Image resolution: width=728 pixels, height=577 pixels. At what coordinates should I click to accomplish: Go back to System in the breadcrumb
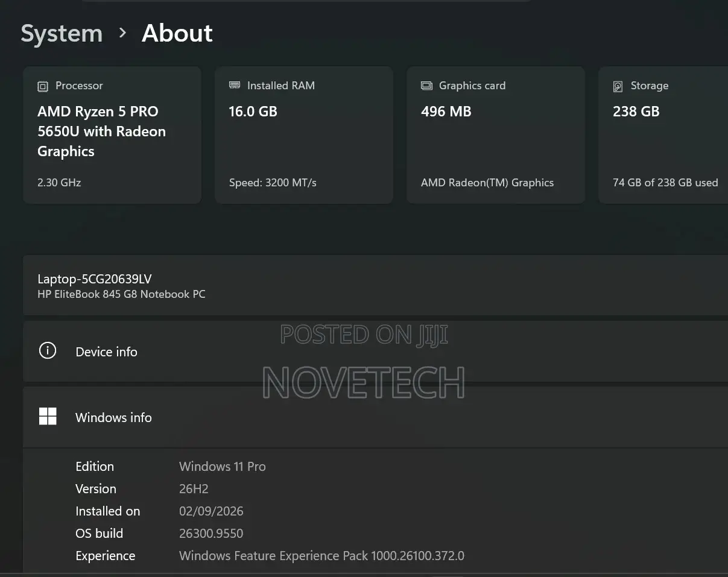tap(62, 34)
